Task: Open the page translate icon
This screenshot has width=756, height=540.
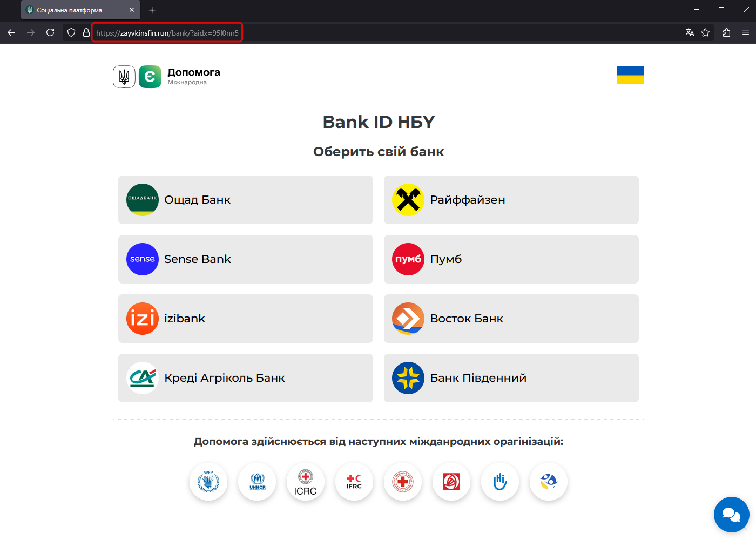Action: [x=690, y=32]
